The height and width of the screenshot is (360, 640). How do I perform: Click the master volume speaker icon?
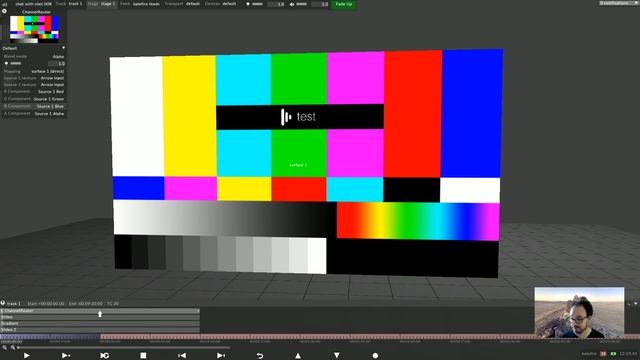click(x=292, y=4)
